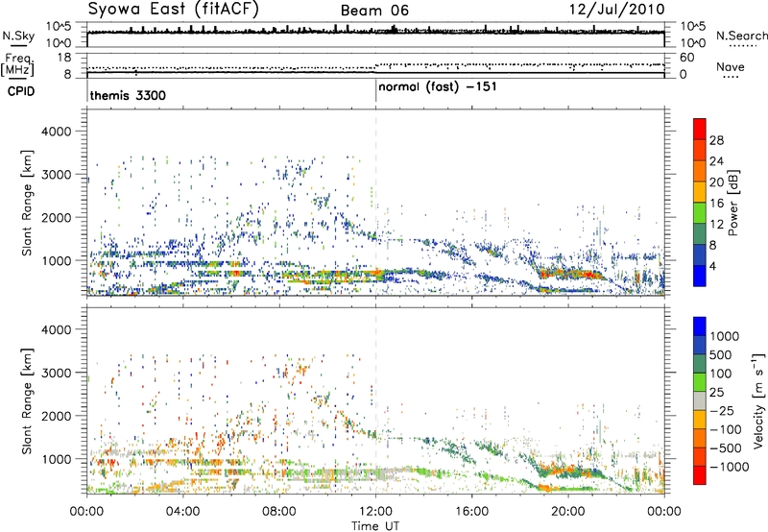Viewport: 768px width, 532px height.
Task: Click the 'Nave' legend label
Action: click(x=731, y=67)
